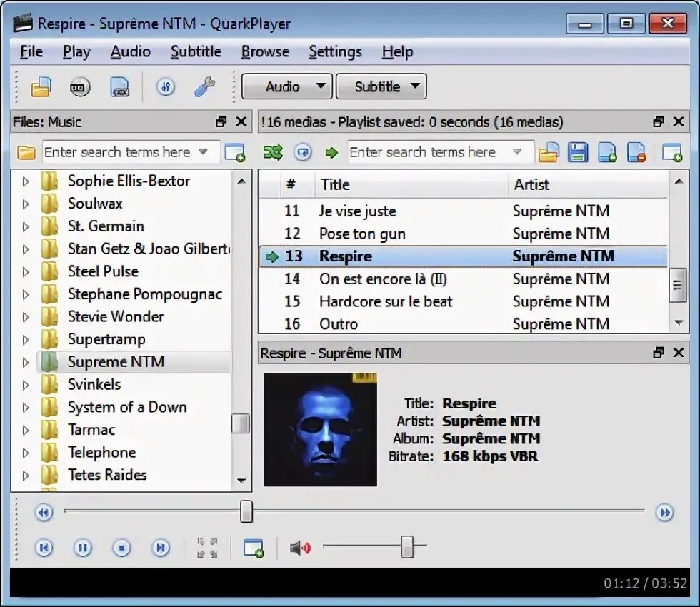Image resolution: width=700 pixels, height=607 pixels.
Task: Open the Audio track dropdown
Action: [286, 86]
